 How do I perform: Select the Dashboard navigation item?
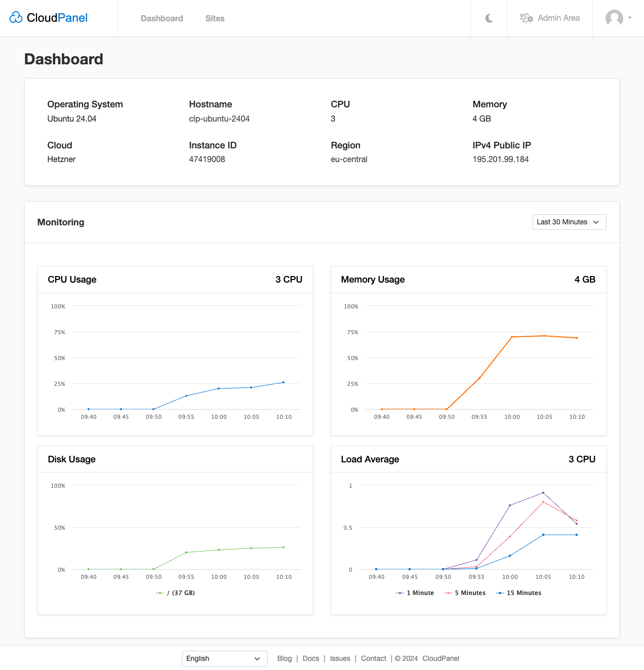click(162, 18)
